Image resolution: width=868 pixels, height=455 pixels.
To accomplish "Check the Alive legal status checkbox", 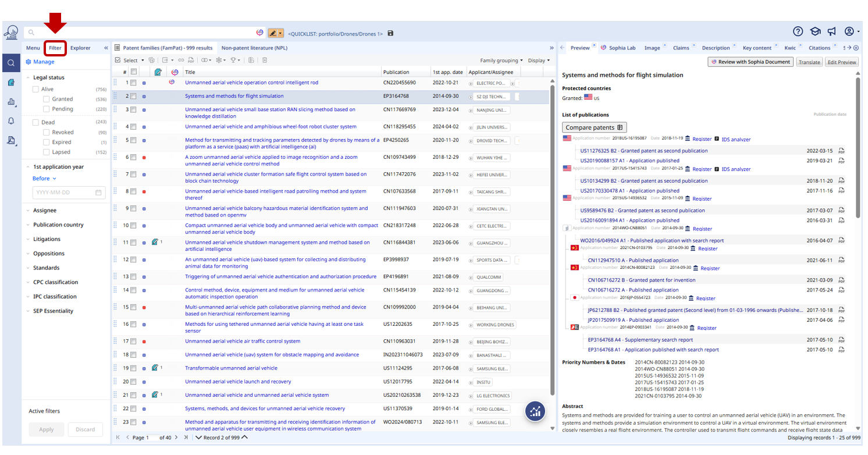I will tap(36, 89).
